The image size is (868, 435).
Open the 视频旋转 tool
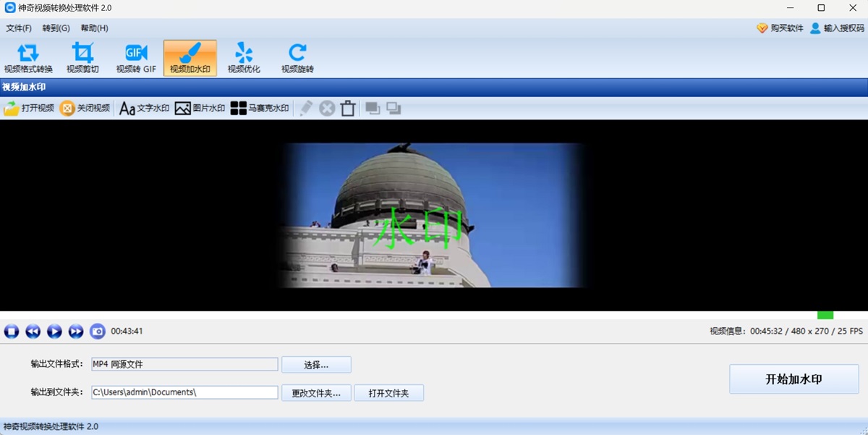[x=297, y=58]
